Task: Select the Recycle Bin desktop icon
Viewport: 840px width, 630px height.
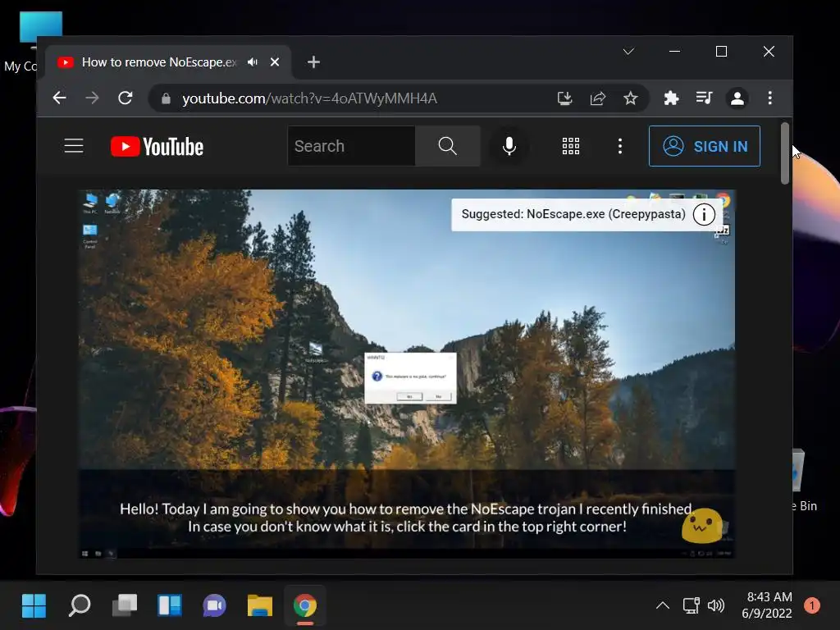Action: pyautogui.click(x=806, y=480)
